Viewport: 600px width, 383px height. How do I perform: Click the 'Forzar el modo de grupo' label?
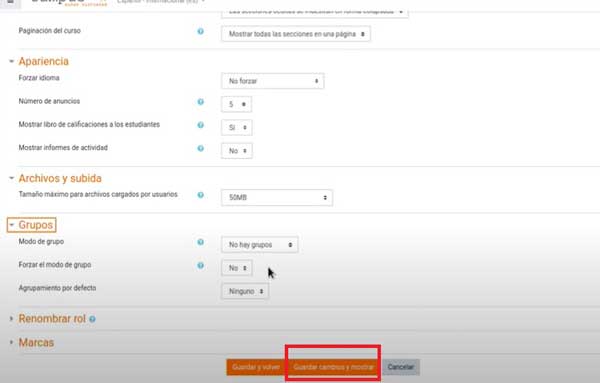pyautogui.click(x=55, y=265)
